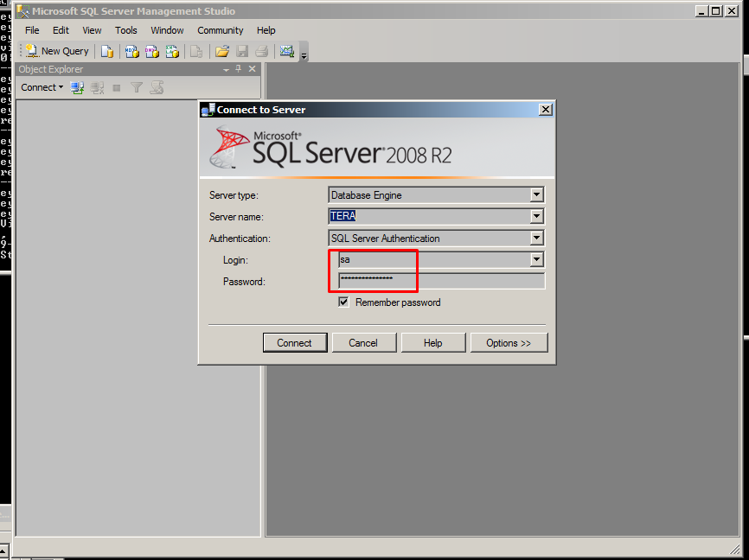The image size is (749, 560).
Task: Click the Analysis Services MDX Query icon
Action: tap(131, 51)
